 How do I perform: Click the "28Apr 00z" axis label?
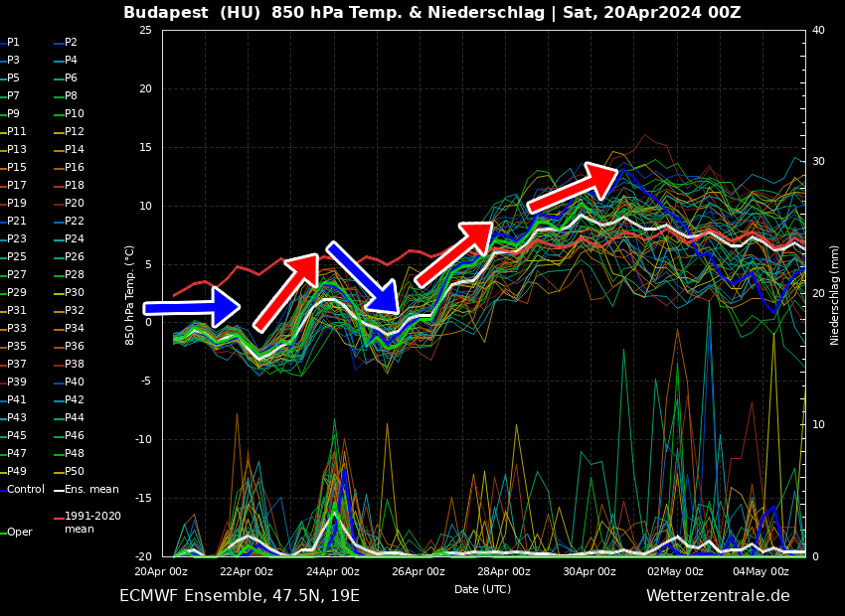click(x=504, y=572)
